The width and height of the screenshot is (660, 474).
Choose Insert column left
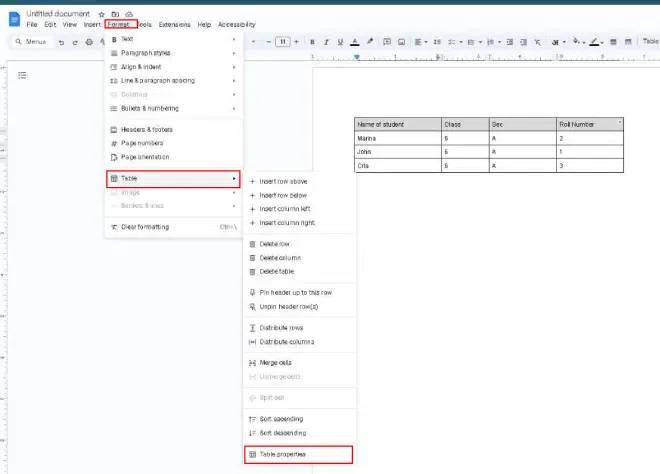click(x=300, y=209)
